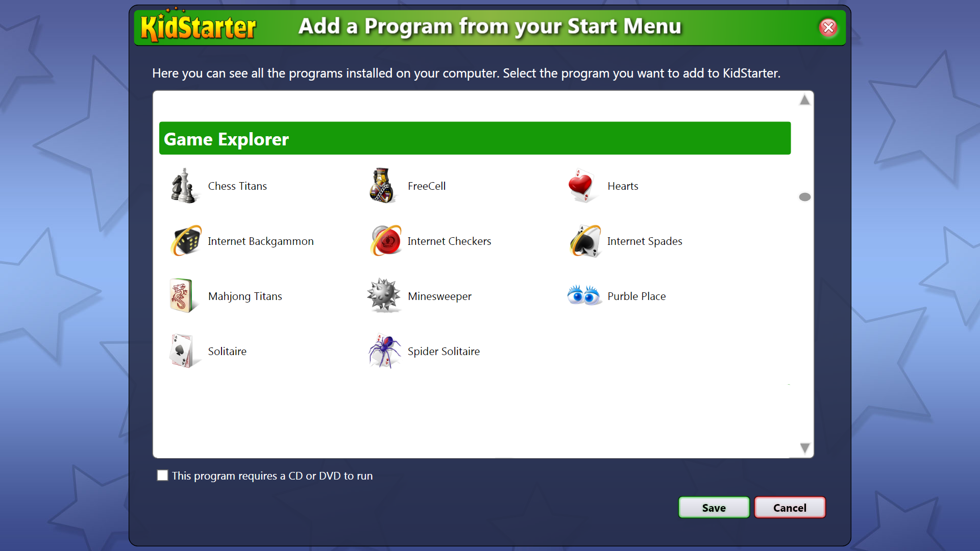This screenshot has height=551, width=980.
Task: Close the Add a Program dialog
Action: [x=828, y=28]
